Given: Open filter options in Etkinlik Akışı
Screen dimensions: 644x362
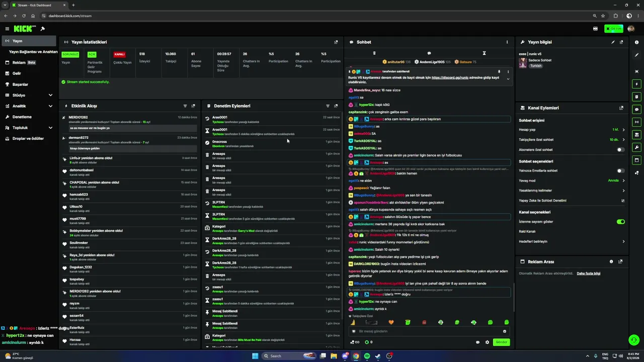Looking at the screenshot, I should point(185,106).
